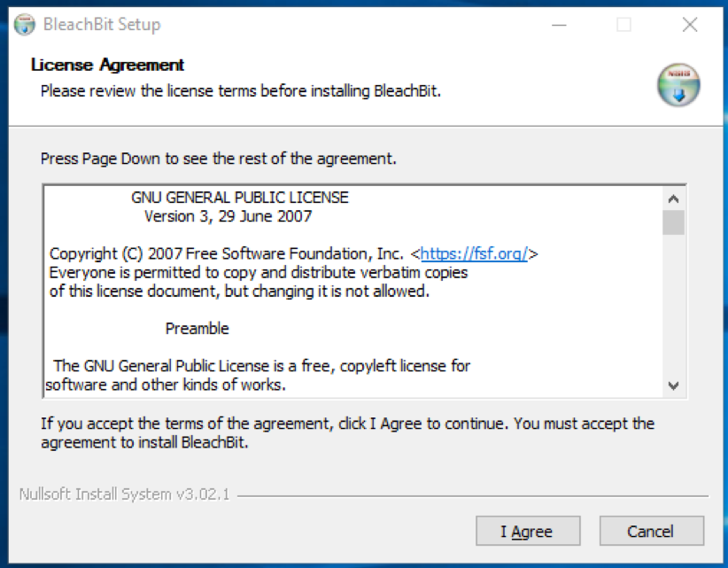Click the scroll up arrow of license box
This screenshot has width=728, height=568.
[673, 198]
